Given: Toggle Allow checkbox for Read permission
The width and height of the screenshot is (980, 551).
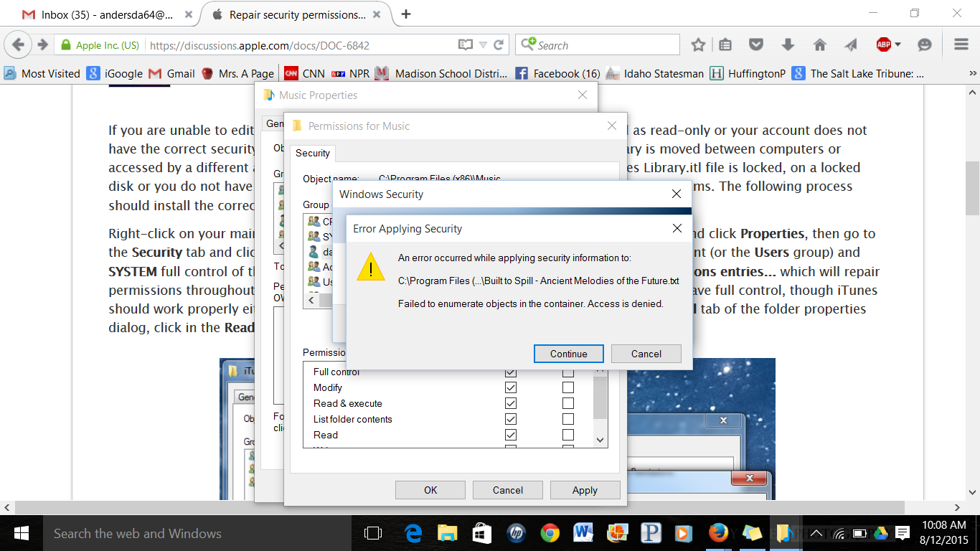Looking at the screenshot, I should click(511, 435).
